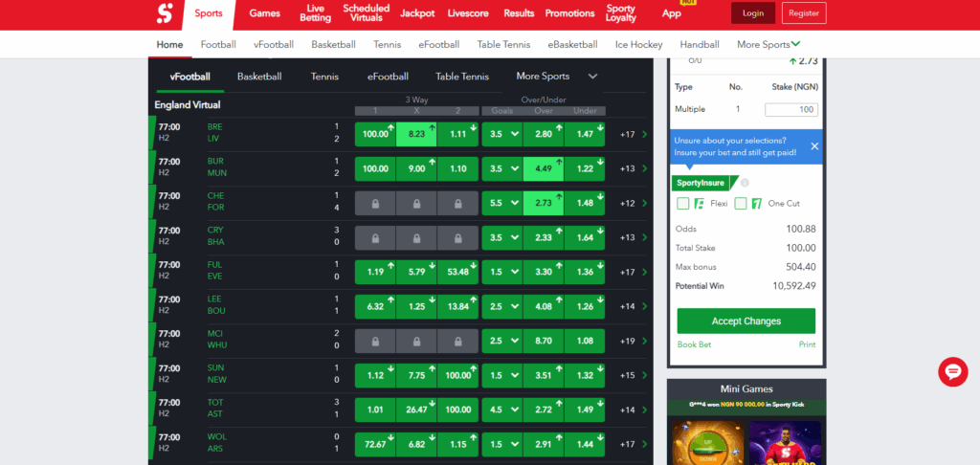Click the Book Bet link
The width and height of the screenshot is (980, 465).
tap(695, 344)
